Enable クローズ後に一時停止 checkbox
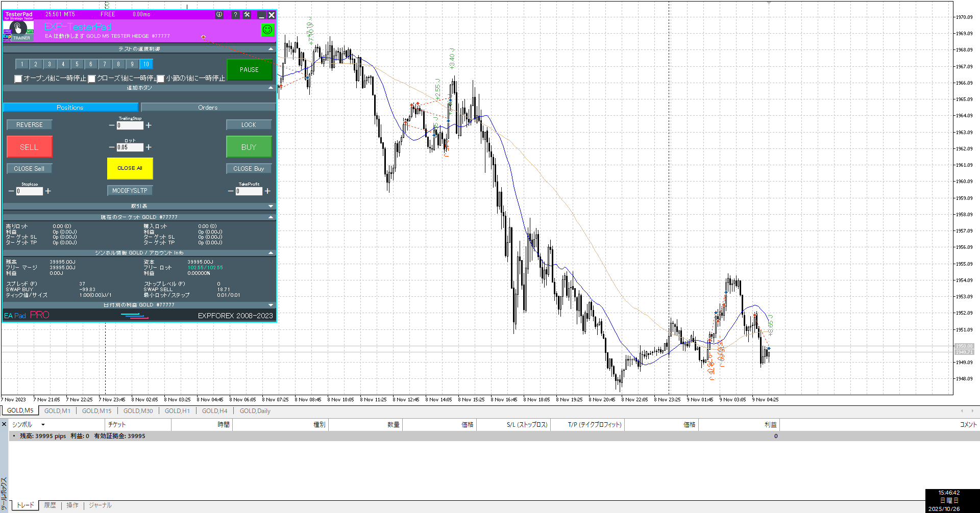The image size is (980, 513). pos(92,79)
